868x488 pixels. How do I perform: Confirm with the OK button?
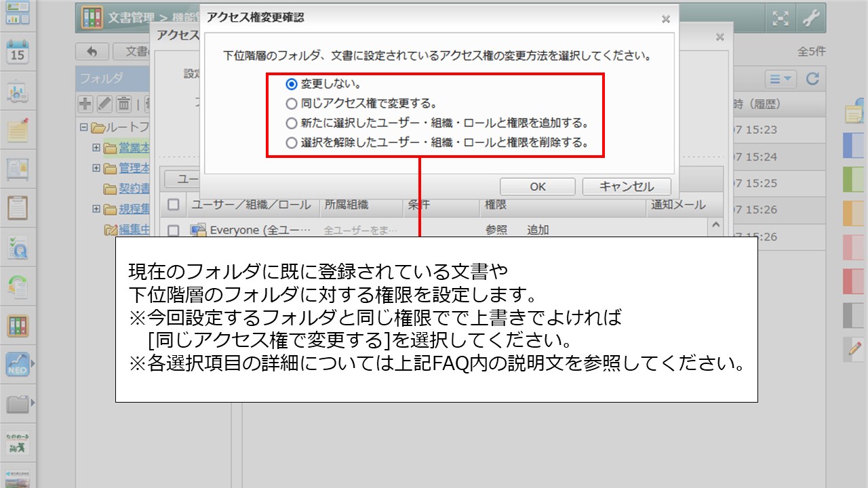(538, 186)
